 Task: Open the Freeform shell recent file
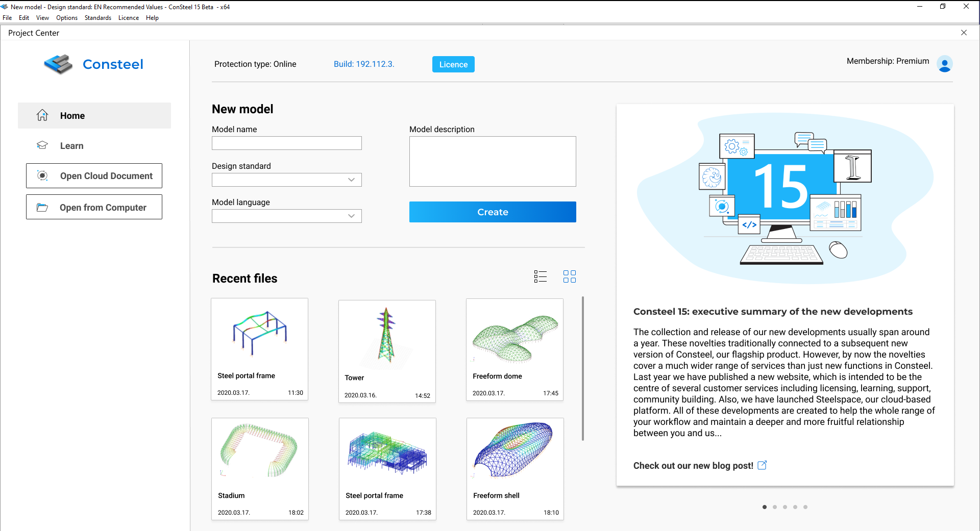[x=515, y=469]
